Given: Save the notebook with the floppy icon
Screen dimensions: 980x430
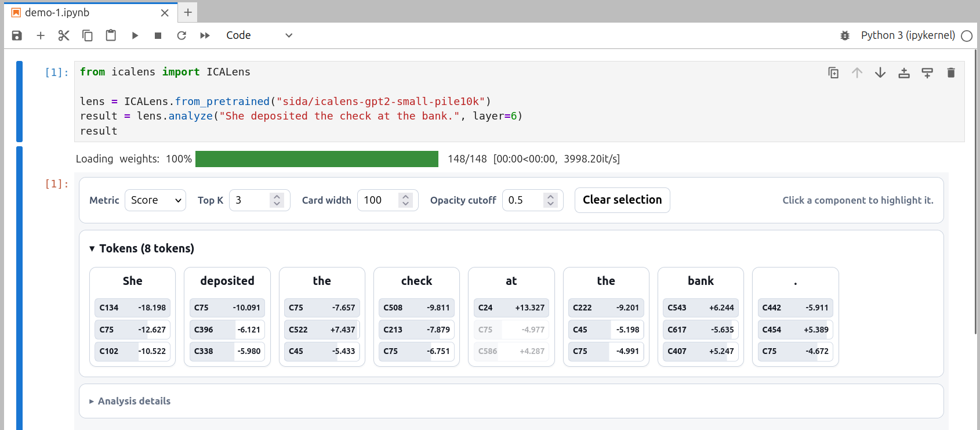Looking at the screenshot, I should (17, 35).
